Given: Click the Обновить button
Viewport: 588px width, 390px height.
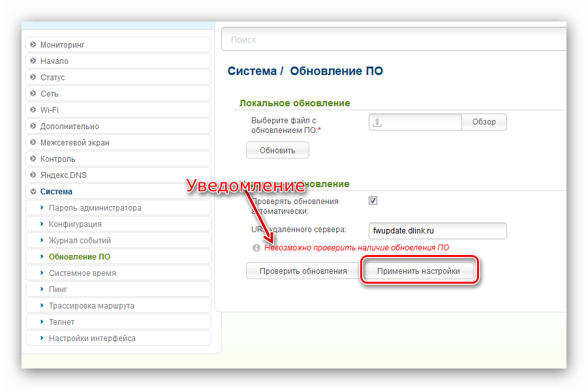Looking at the screenshot, I should coord(277,150).
